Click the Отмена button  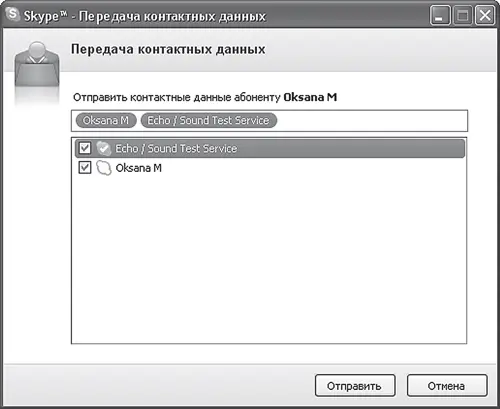pyautogui.click(x=447, y=386)
